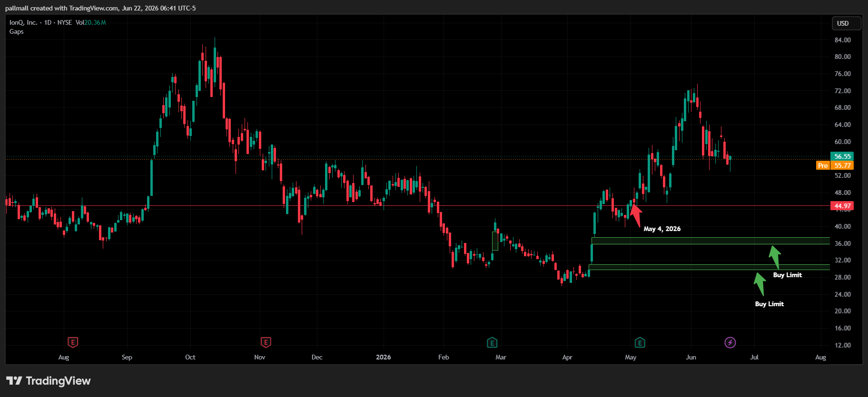This screenshot has height=397, width=868.
Task: Click the red horizontal line at 44.97
Action: pos(418,206)
